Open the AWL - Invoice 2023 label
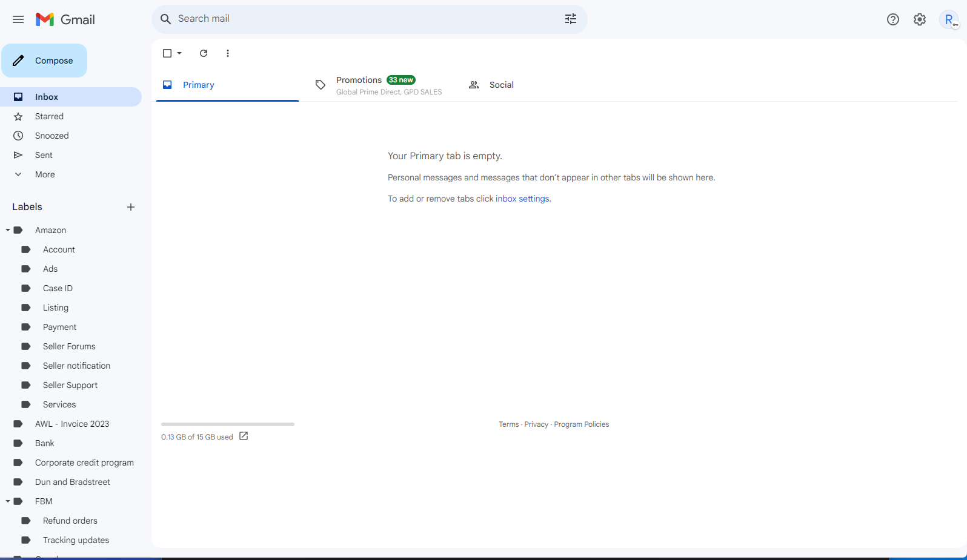Viewport: 967px width, 560px height. 72,424
